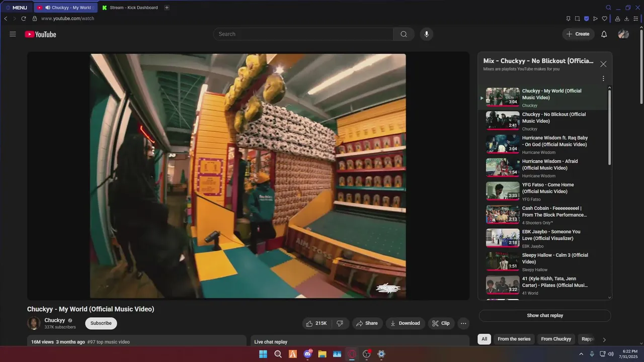Open the Windows Start menu
Screen dimensions: 644x362
[x=263, y=354]
